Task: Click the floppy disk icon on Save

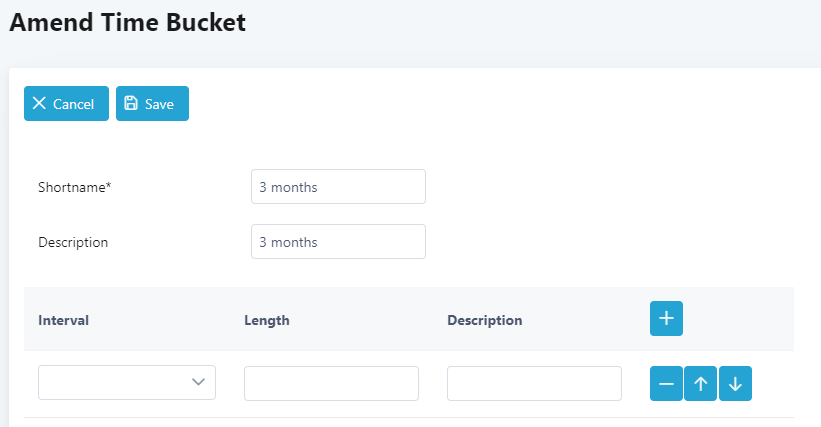Action: click(131, 103)
